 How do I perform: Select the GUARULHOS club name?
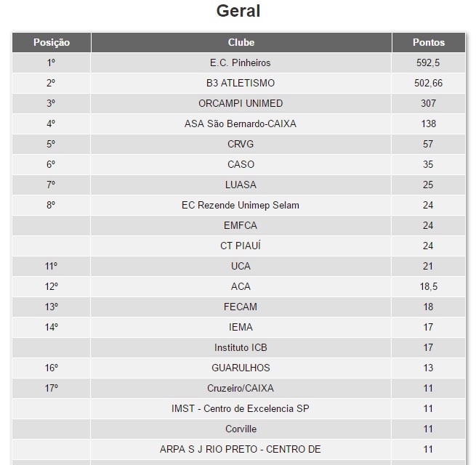pyautogui.click(x=241, y=368)
